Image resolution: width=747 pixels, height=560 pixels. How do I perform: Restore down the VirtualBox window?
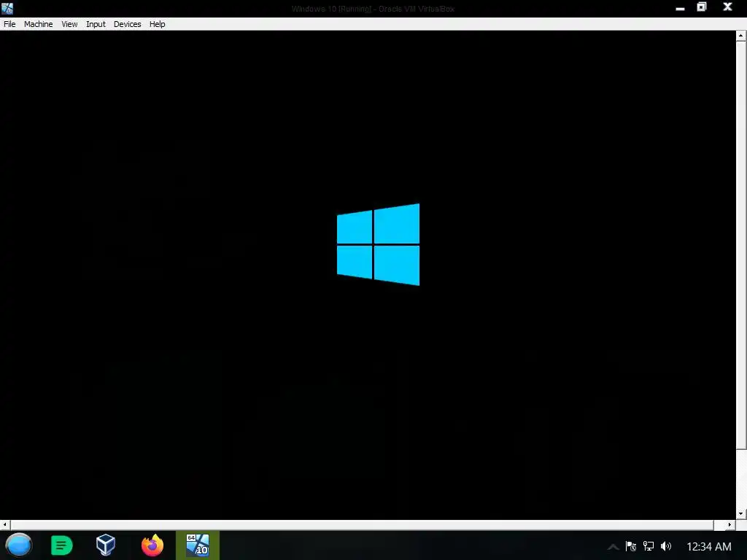click(x=702, y=7)
